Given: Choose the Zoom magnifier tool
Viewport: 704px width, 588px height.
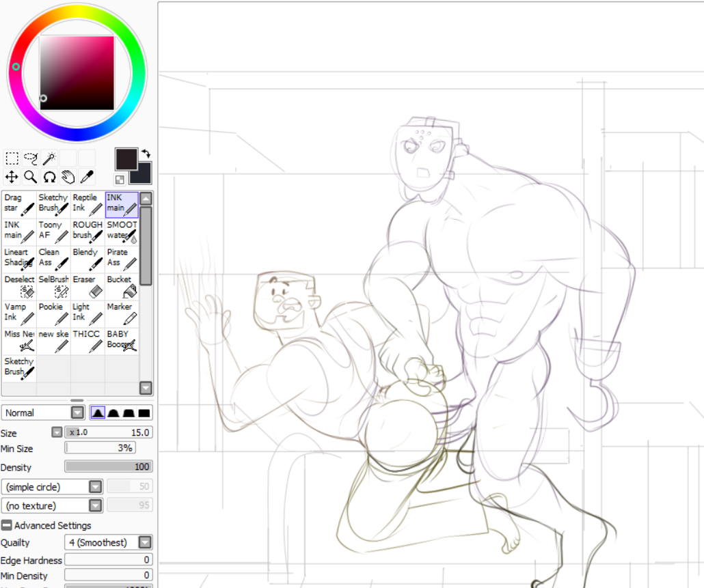Looking at the screenshot, I should tap(31, 178).
